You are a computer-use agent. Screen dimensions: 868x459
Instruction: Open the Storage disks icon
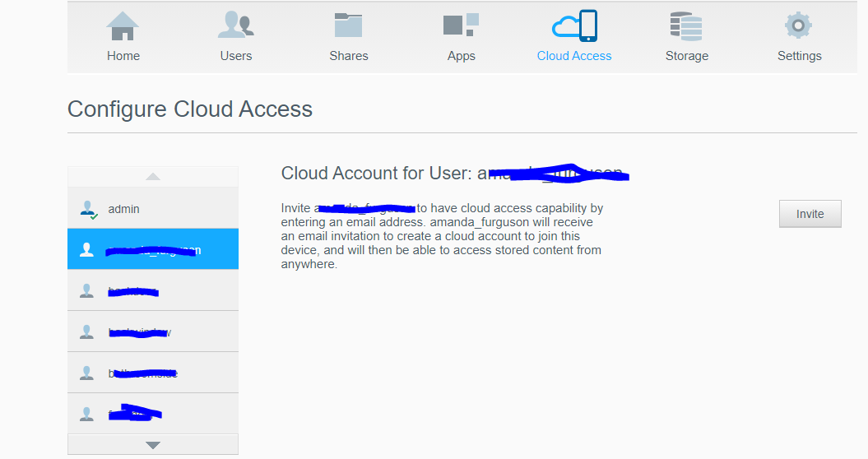[686, 26]
